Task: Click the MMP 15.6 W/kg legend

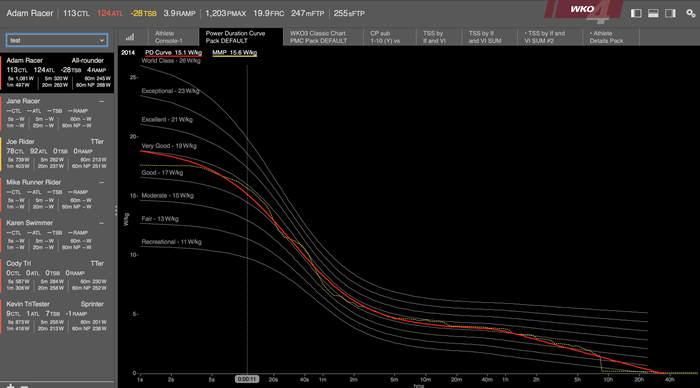Action: (x=234, y=53)
